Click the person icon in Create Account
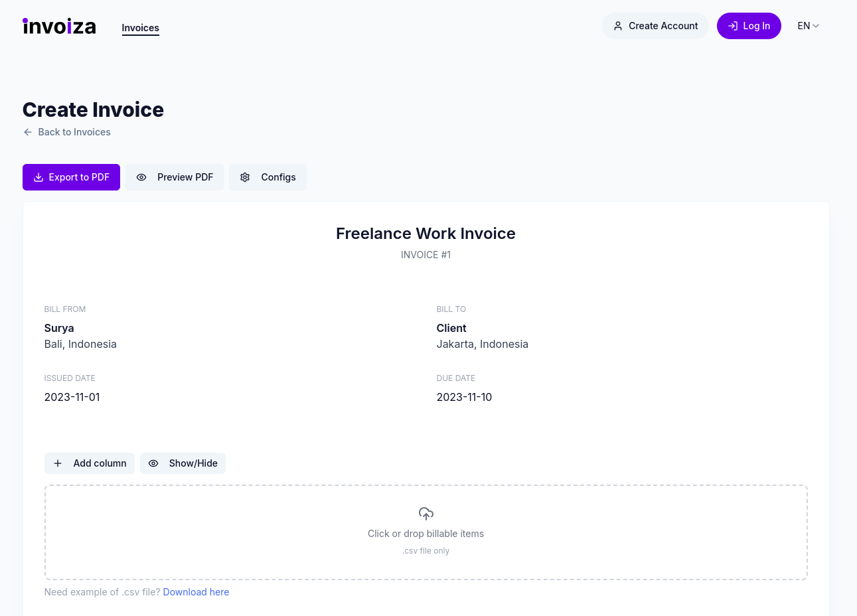Screen dimensions: 857x616 click(618, 26)
